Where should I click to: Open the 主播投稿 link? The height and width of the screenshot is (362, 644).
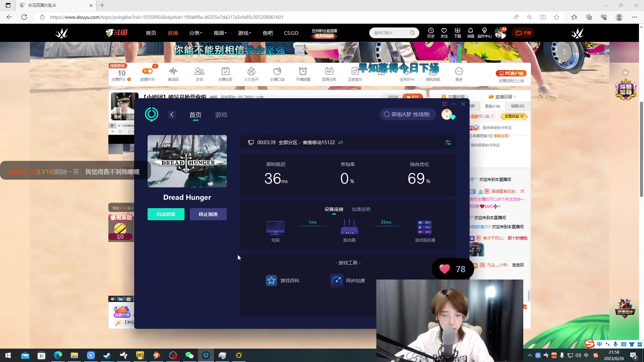(x=455, y=97)
